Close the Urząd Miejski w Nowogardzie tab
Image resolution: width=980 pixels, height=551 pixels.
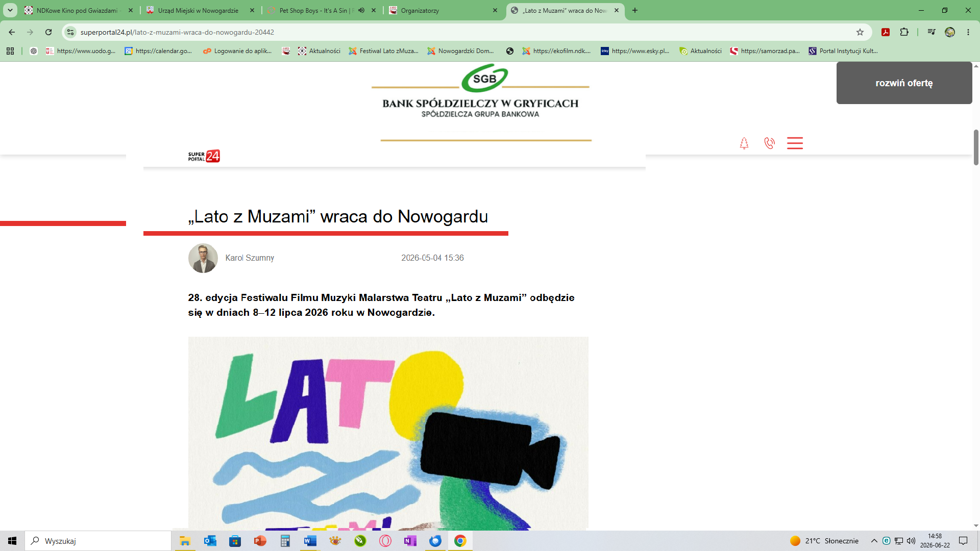[252, 10]
